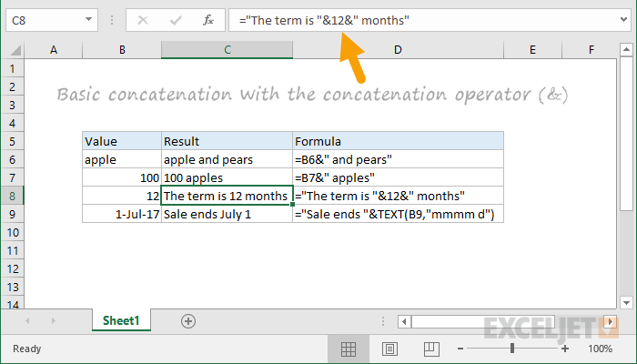The height and width of the screenshot is (364, 637).
Task: Switch to Normal view icon
Action: tap(349, 349)
